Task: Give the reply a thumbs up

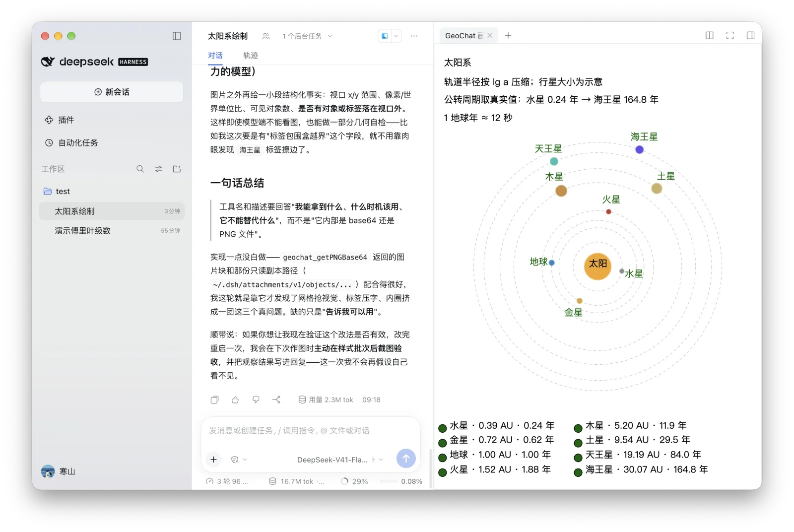Action: [235, 399]
